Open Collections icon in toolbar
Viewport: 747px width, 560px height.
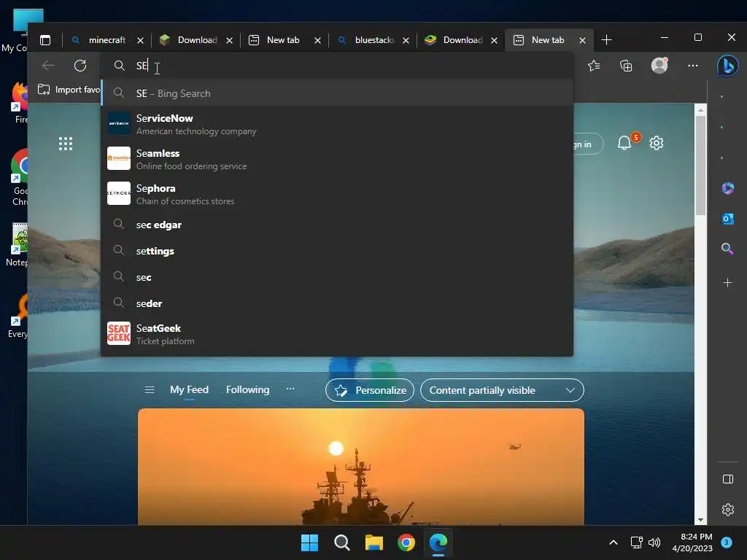coord(626,66)
